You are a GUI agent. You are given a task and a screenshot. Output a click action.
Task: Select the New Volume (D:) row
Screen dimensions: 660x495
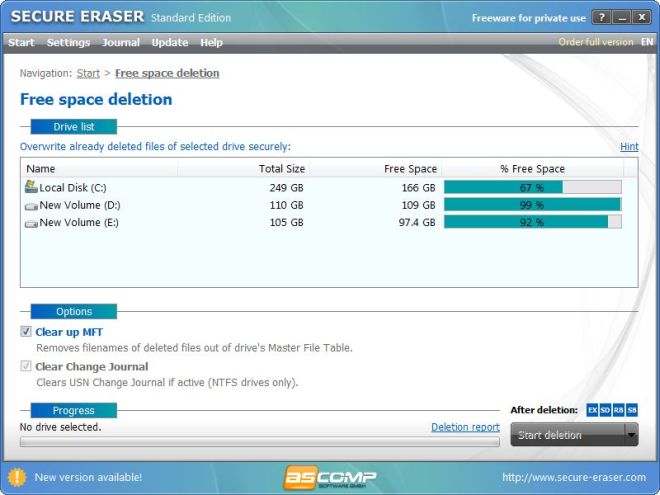(328, 205)
